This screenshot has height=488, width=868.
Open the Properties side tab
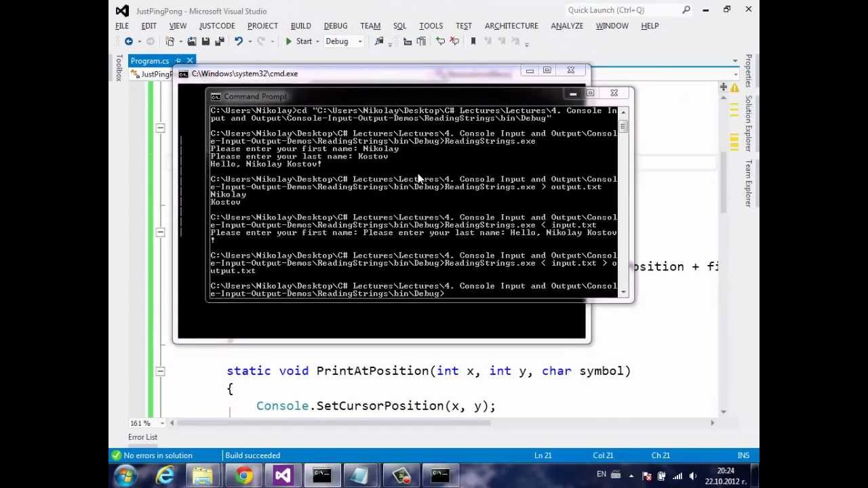coord(749,70)
